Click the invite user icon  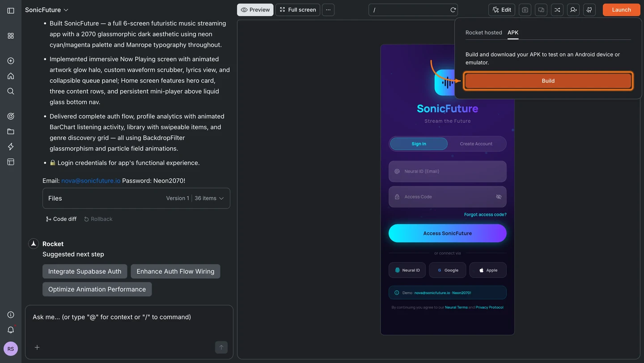pyautogui.click(x=573, y=9)
